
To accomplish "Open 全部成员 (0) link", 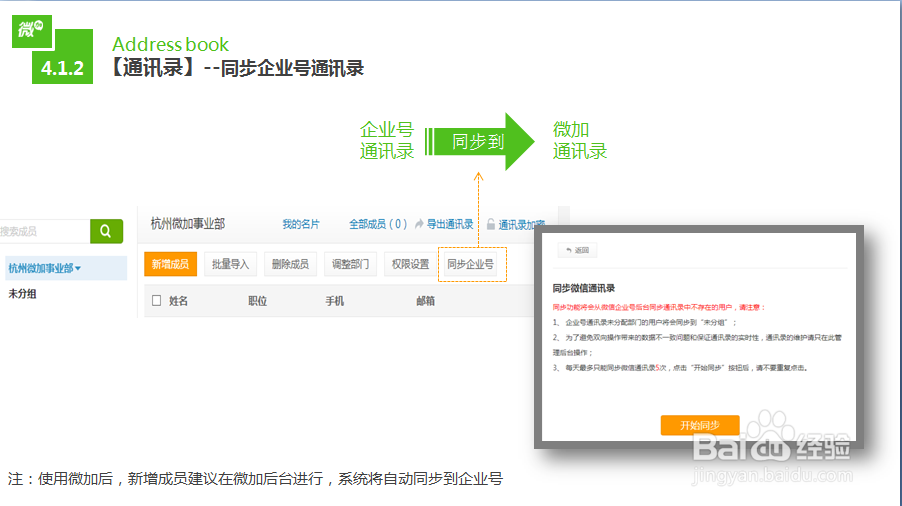I will point(378,224).
